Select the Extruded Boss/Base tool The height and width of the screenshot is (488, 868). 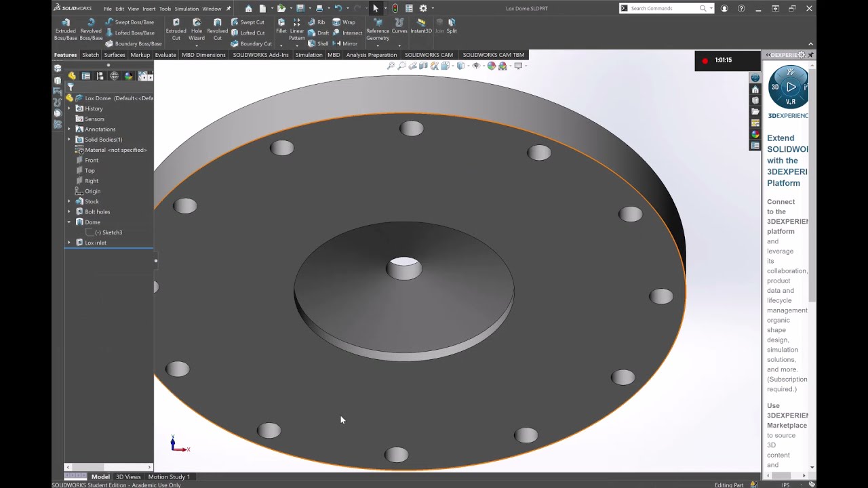tap(66, 30)
